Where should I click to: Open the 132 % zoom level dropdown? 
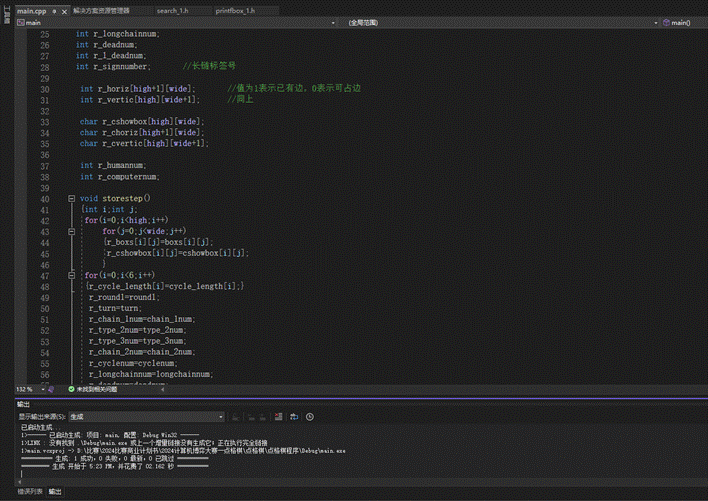point(41,389)
